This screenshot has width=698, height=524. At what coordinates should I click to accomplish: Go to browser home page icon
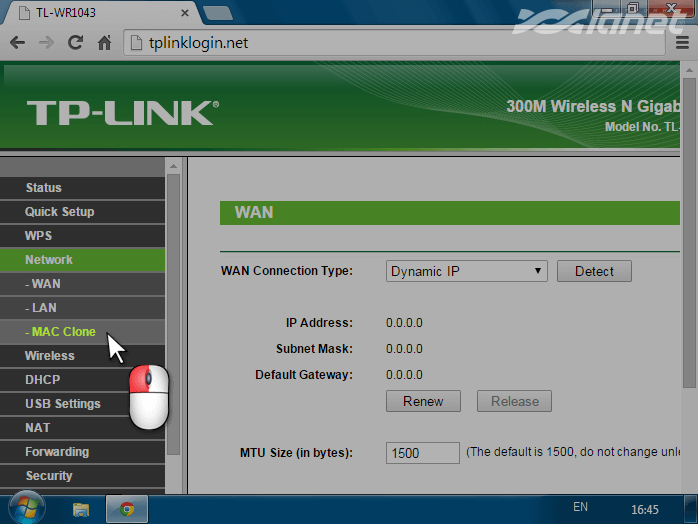point(104,43)
